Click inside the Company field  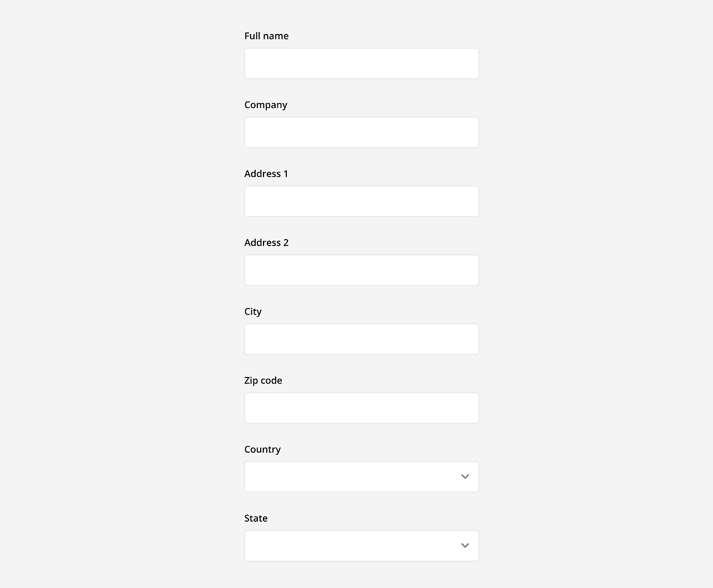point(361,132)
